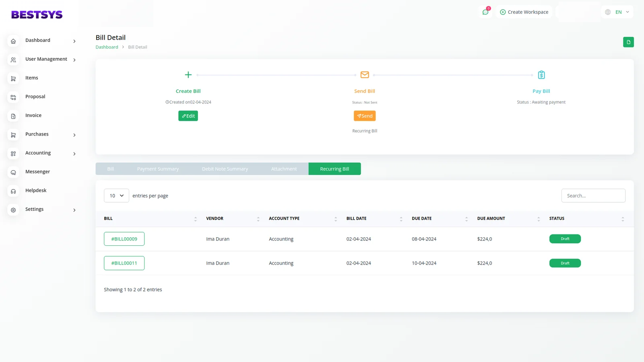This screenshot has height=362, width=644.
Task: Click the Pay Bill clipboard icon
Action: pyautogui.click(x=541, y=75)
